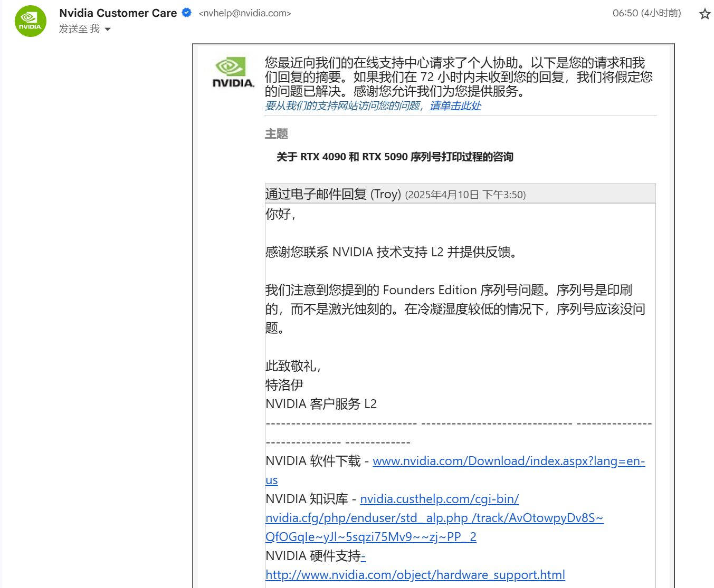Click sender name Nvidia Customer Care
The width and height of the screenshot is (714, 588).
(x=118, y=13)
